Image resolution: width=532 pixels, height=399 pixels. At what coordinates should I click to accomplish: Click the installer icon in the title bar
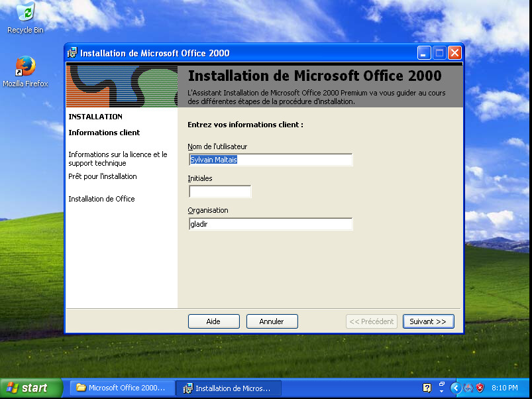coord(72,53)
